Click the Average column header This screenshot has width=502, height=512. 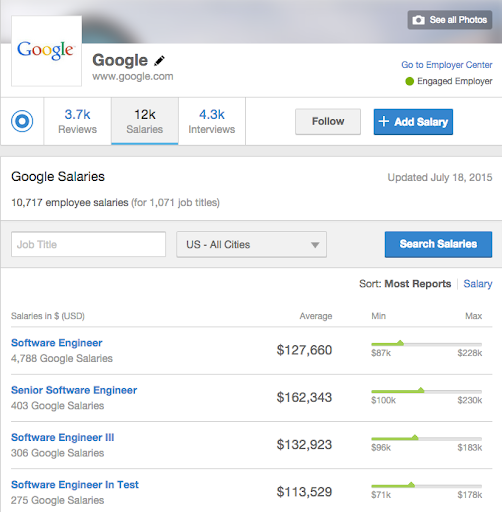316,316
